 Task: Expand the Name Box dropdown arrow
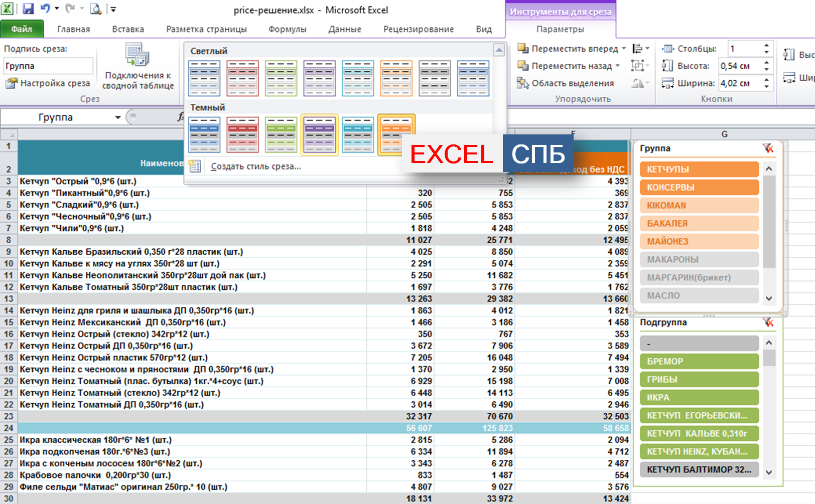[x=118, y=117]
